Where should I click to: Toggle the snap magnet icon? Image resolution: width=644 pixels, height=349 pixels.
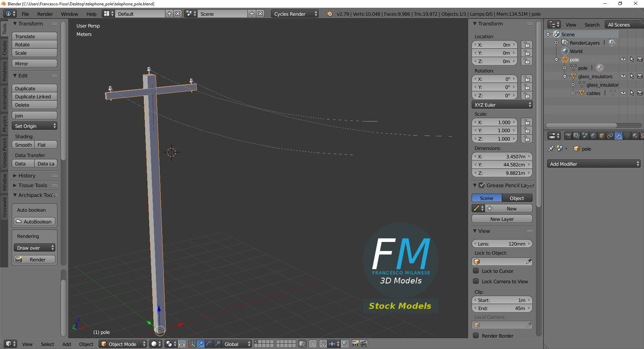tap(323, 344)
